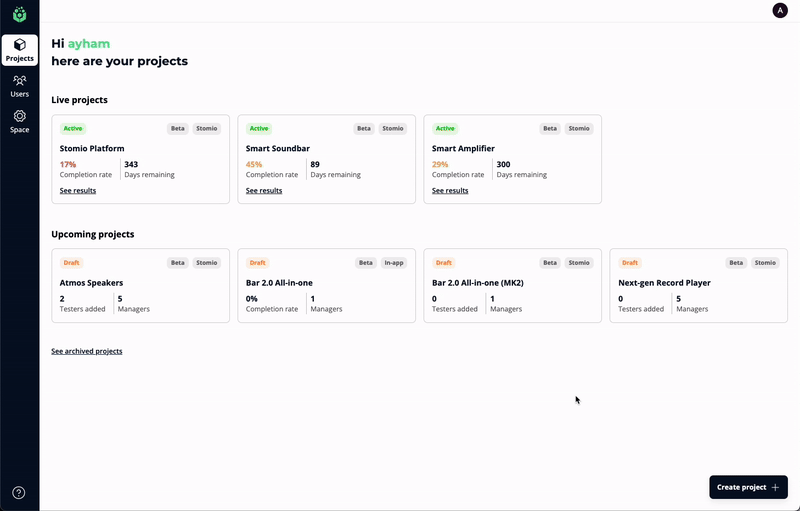See results for Smart Soundbar
Viewport: 800px width, 511px height.
[x=264, y=190]
